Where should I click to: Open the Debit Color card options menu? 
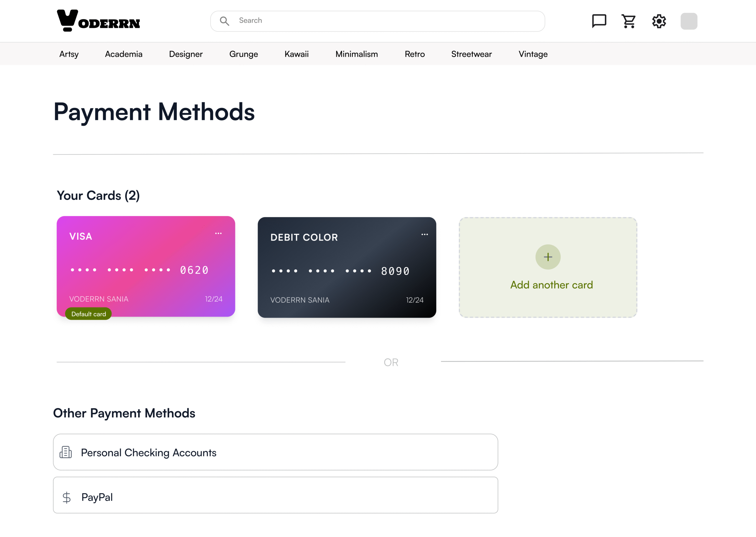(x=424, y=235)
